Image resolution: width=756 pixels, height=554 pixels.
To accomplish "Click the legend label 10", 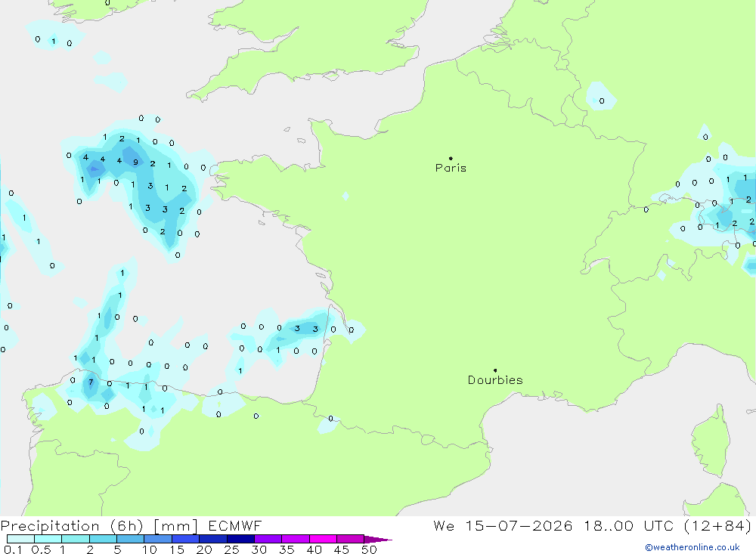I will pos(150,549).
